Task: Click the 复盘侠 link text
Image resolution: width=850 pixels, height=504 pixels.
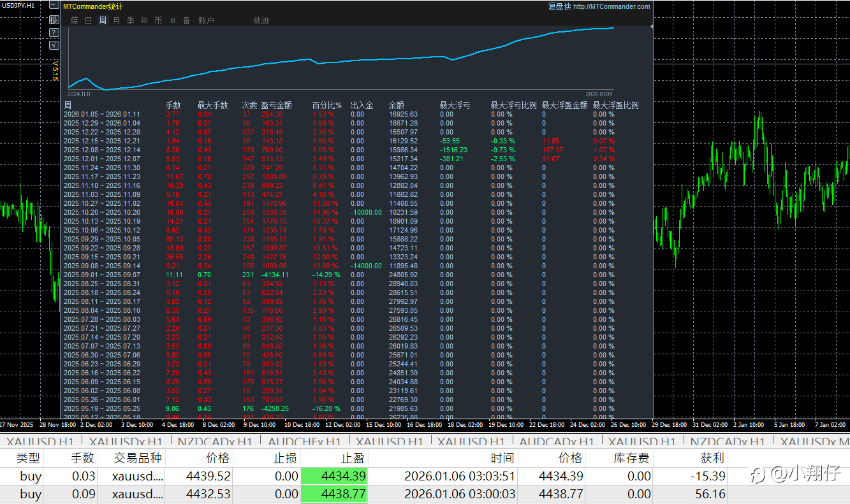Action: point(559,7)
